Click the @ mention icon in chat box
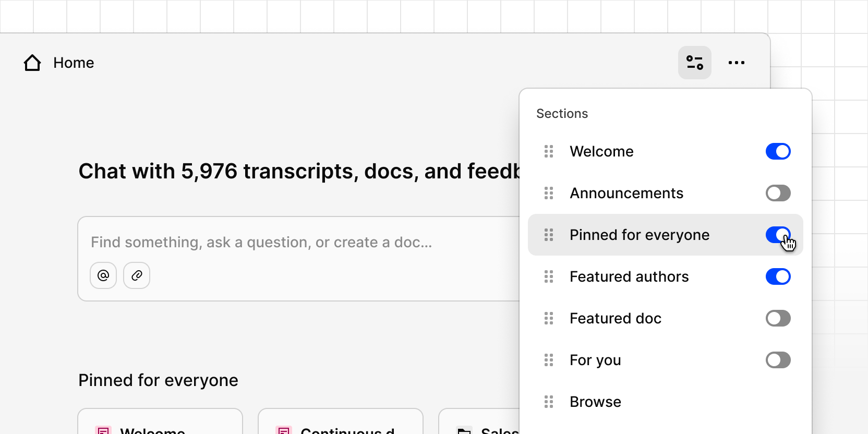This screenshot has height=434, width=868. tap(103, 275)
